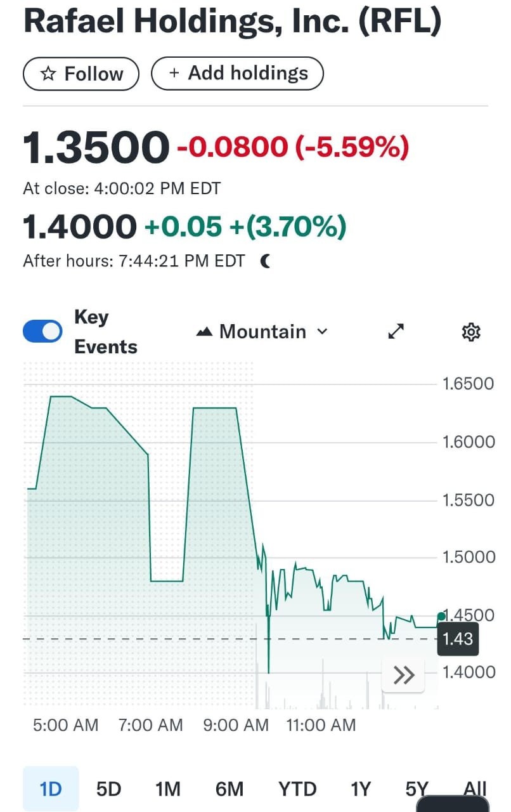Click the double-chevron forward icon on chart
This screenshot has width=511, height=812.
pos(404,676)
